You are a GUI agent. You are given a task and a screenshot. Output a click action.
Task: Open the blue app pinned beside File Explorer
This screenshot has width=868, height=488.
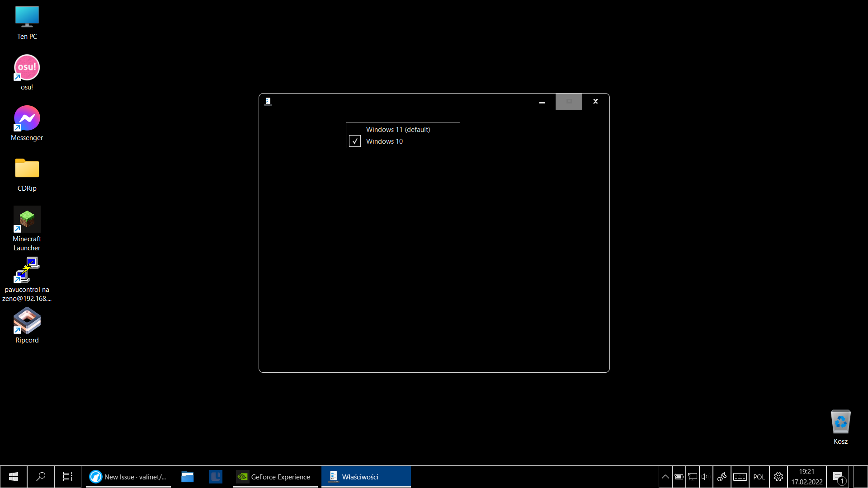216,477
